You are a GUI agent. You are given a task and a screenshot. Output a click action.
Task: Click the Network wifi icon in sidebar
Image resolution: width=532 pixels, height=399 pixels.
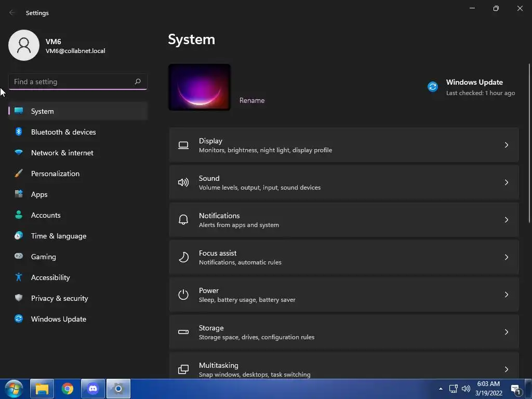point(19,152)
